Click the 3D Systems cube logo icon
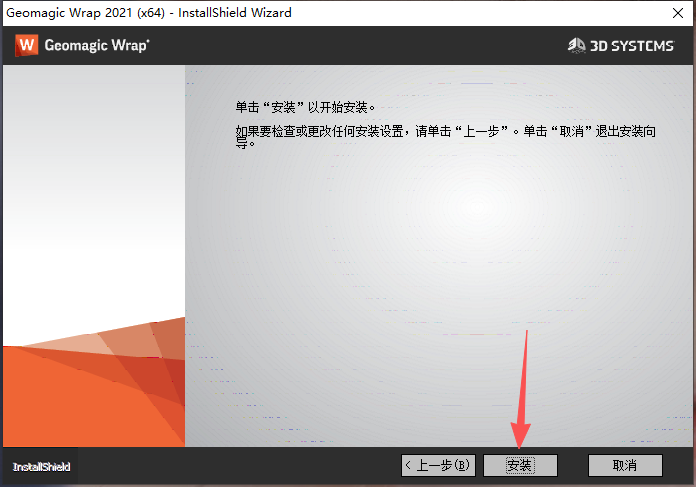The height and width of the screenshot is (487, 696). [x=576, y=45]
